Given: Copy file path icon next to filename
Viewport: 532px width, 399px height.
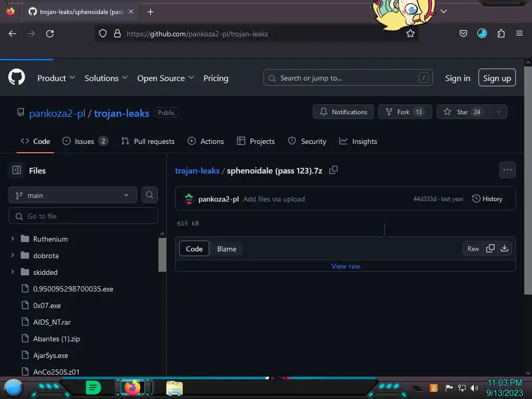Looking at the screenshot, I should [334, 170].
